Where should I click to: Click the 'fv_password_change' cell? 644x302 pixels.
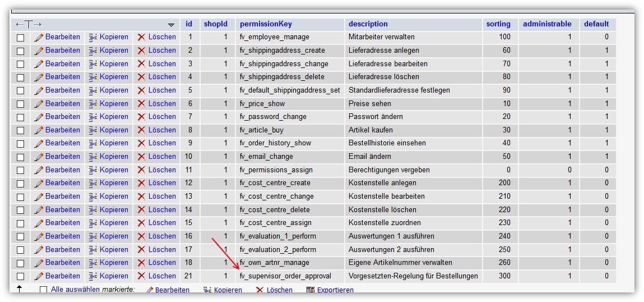(x=290, y=117)
